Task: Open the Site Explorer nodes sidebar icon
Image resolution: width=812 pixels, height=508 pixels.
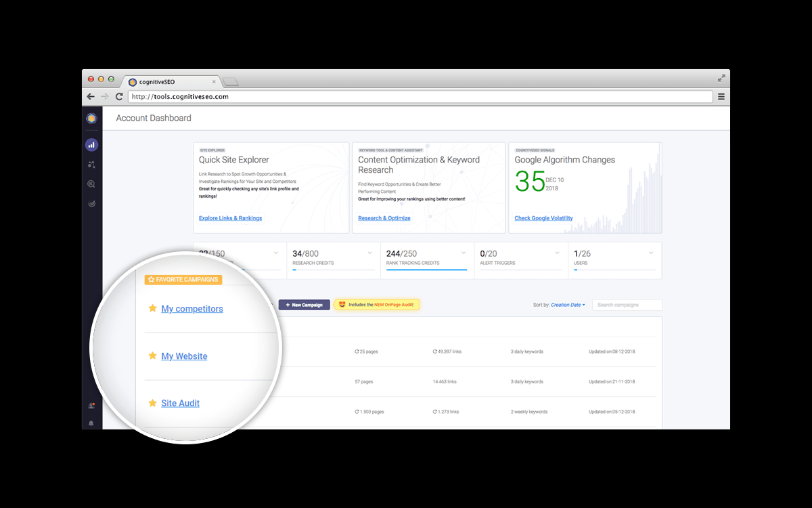Action: click(x=91, y=164)
